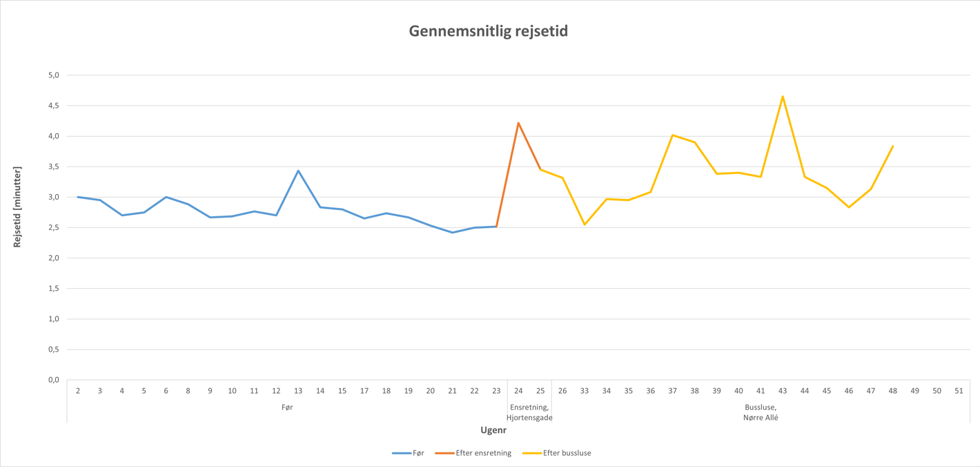
Task: Select the Ugenr horizontal axis title
Action: click(493, 430)
